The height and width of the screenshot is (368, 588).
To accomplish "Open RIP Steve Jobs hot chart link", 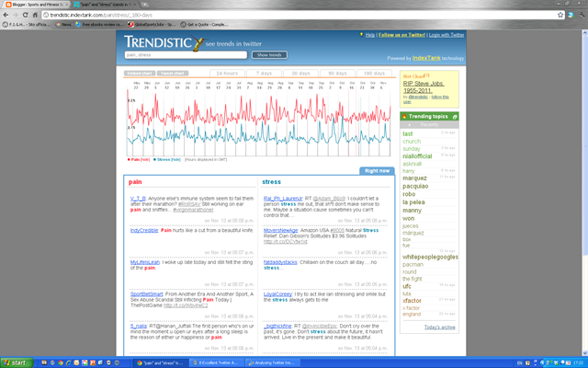I will pos(424,86).
